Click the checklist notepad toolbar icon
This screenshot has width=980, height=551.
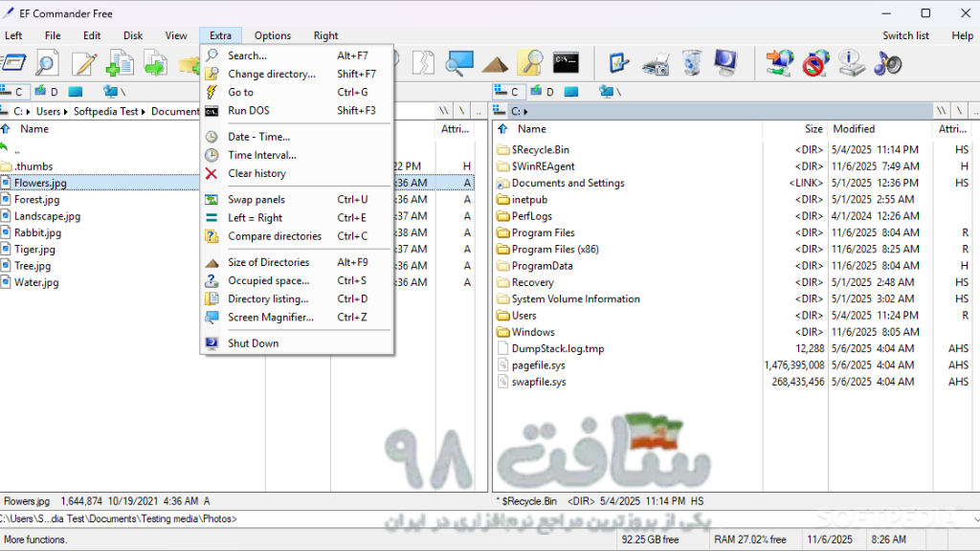point(618,63)
